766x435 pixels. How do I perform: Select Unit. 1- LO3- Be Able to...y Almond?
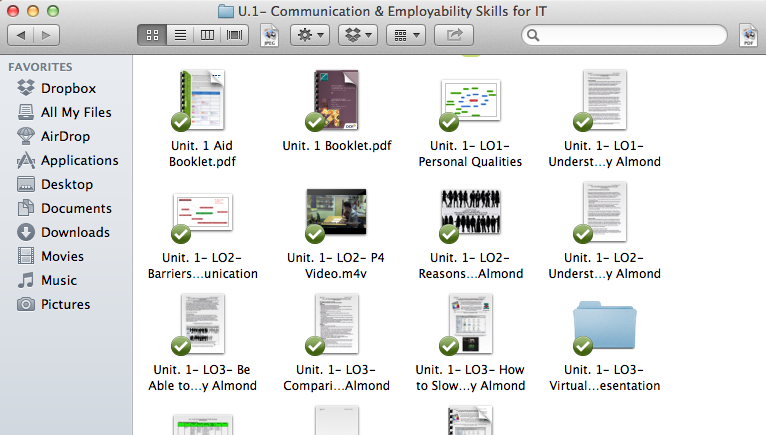click(202, 324)
